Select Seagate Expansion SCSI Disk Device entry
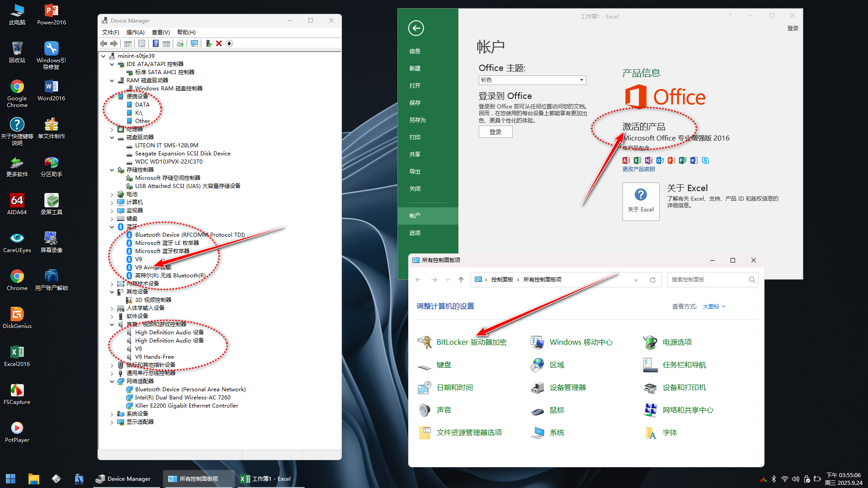868x488 pixels. pos(183,154)
